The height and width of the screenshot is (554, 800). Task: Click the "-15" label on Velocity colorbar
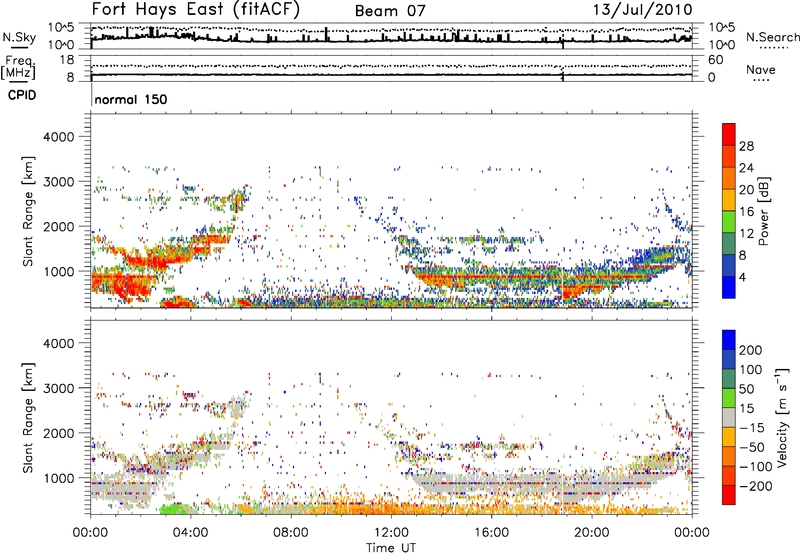click(x=751, y=427)
